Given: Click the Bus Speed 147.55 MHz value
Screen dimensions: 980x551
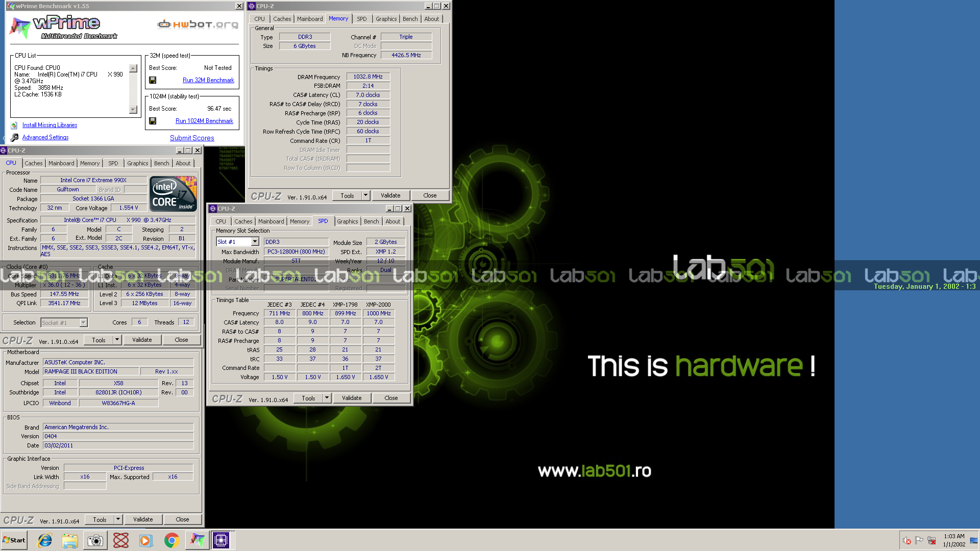Looking at the screenshot, I should (64, 294).
